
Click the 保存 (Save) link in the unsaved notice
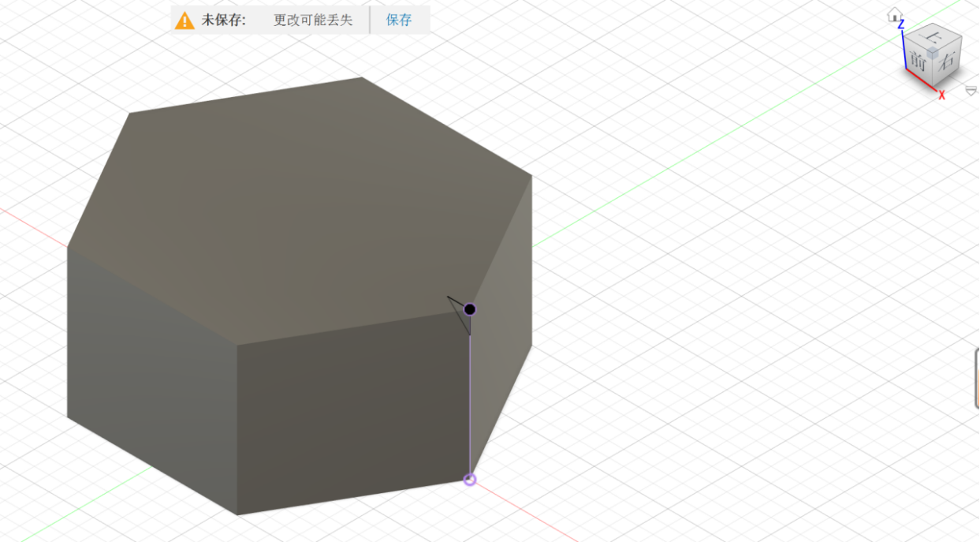tap(399, 21)
